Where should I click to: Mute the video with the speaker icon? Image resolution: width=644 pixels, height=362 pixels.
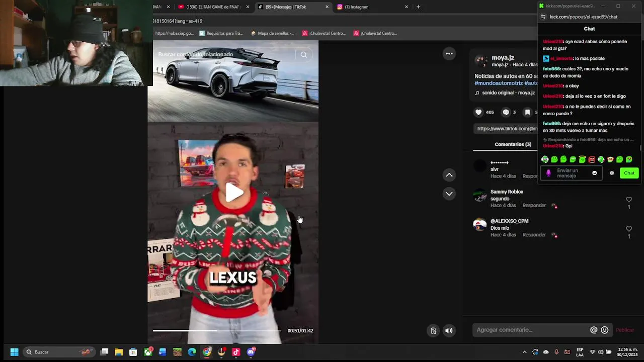click(x=449, y=330)
